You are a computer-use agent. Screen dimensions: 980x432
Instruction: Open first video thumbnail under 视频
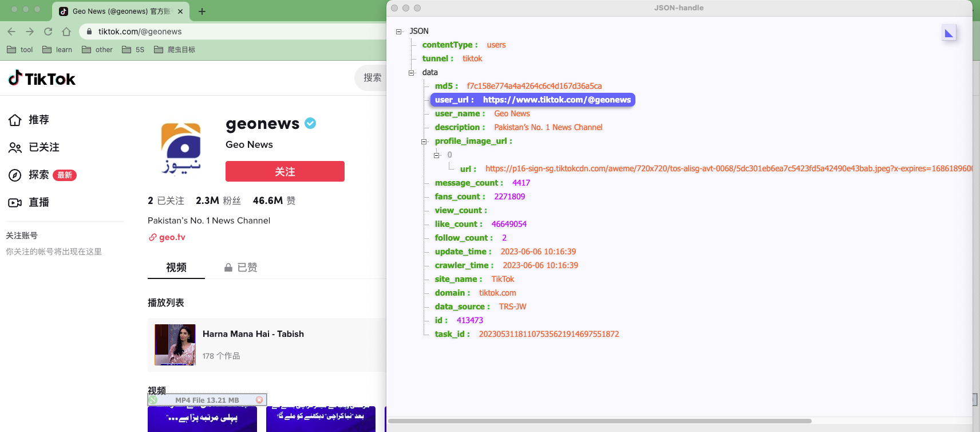pos(202,419)
